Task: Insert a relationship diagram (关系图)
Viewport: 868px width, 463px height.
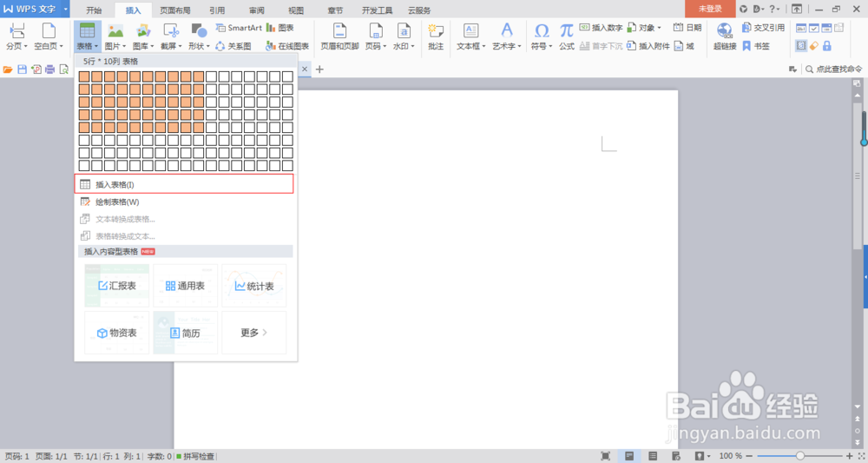Action: [x=233, y=46]
